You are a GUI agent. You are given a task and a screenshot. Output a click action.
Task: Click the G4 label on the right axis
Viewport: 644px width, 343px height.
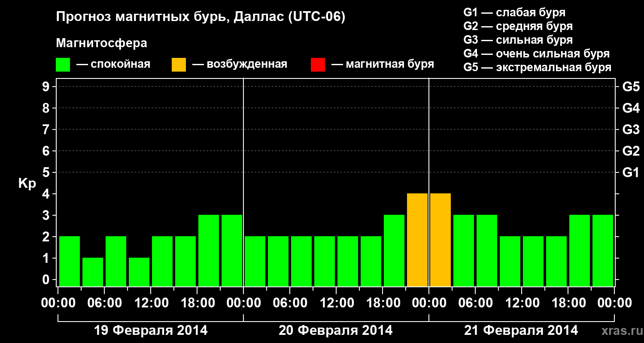point(631,108)
